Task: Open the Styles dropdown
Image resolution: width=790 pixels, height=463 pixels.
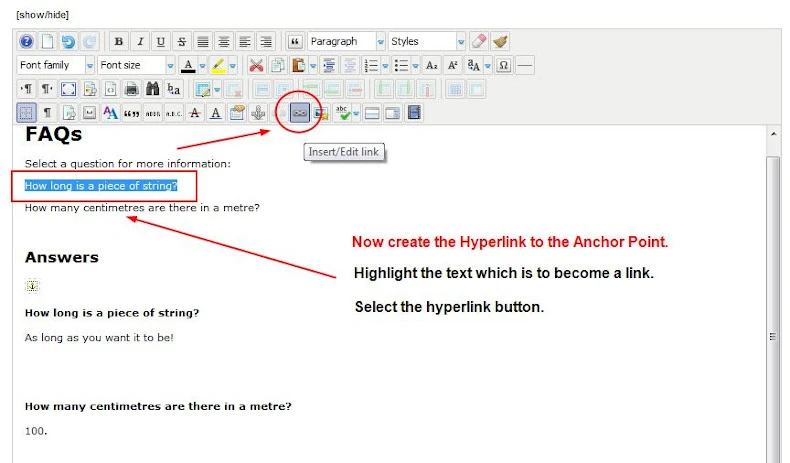Action: (x=427, y=41)
